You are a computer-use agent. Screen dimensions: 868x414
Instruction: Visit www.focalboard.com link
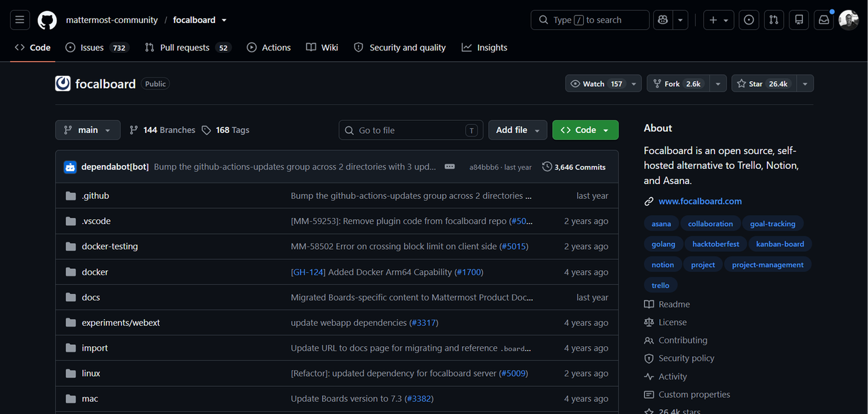click(700, 202)
